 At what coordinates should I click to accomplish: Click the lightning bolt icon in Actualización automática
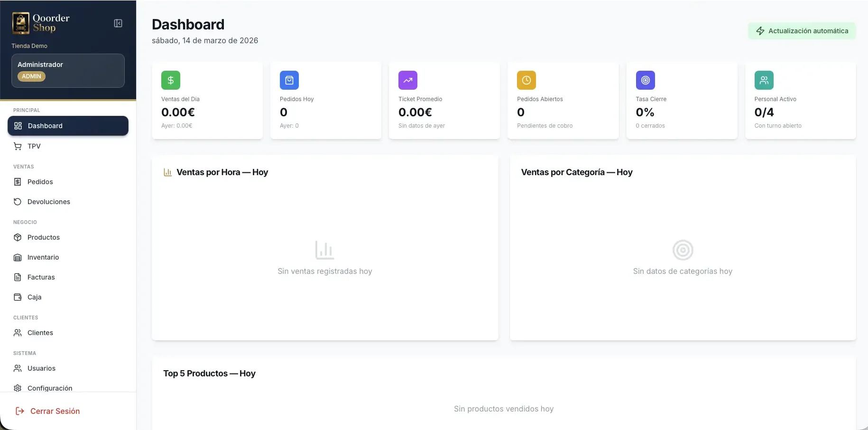click(x=760, y=31)
